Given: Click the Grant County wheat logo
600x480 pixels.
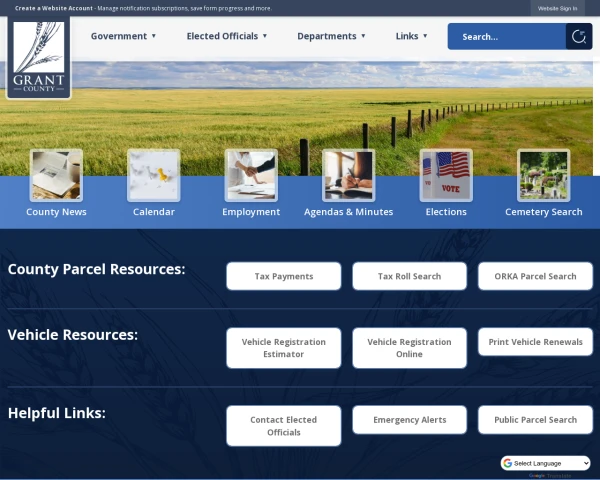Looking at the screenshot, I should point(38,58).
